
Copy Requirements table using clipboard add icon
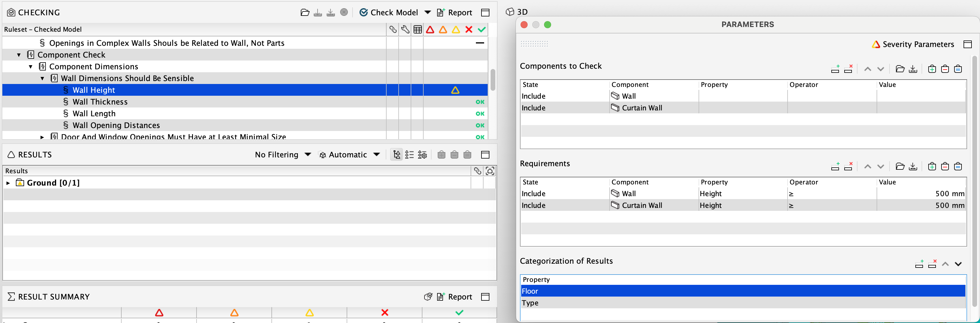point(932,166)
